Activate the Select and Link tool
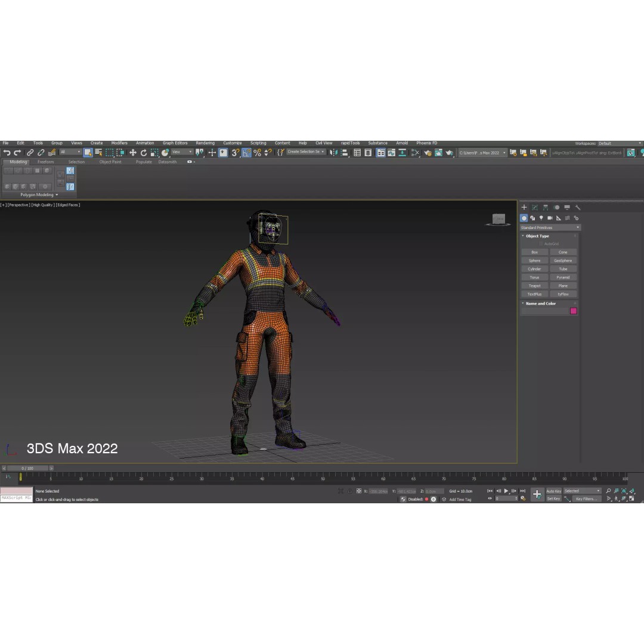The image size is (644, 644). coord(30,153)
